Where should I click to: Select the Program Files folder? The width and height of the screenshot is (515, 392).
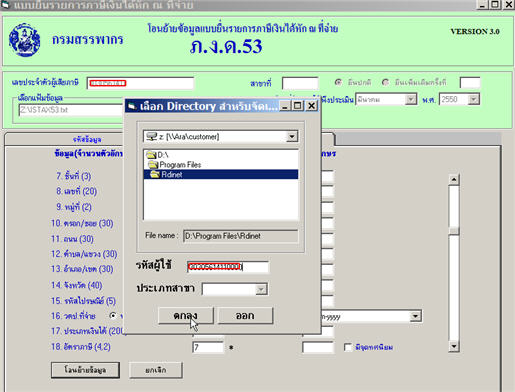pyautogui.click(x=180, y=165)
